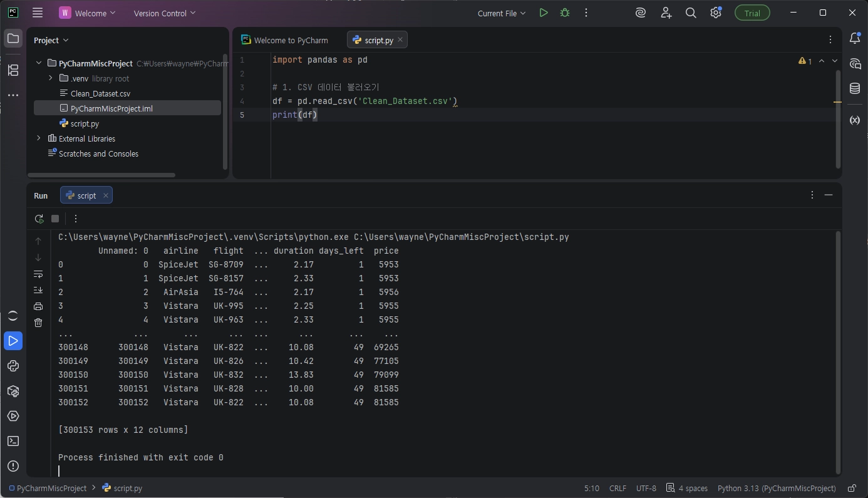
Task: Open Run tool window options menu
Action: click(812, 195)
